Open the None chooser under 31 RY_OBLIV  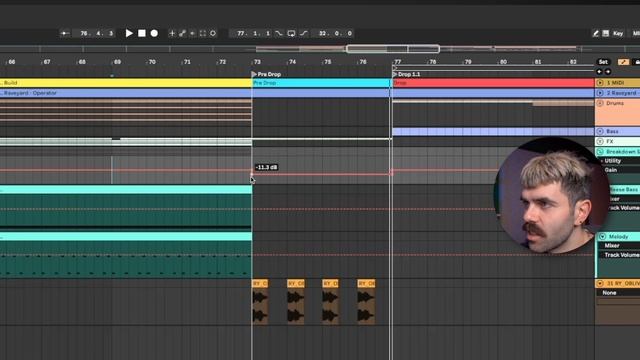tap(618, 293)
